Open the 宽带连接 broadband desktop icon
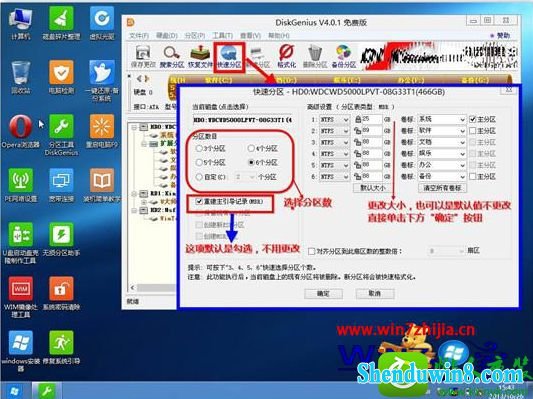 coord(61,185)
